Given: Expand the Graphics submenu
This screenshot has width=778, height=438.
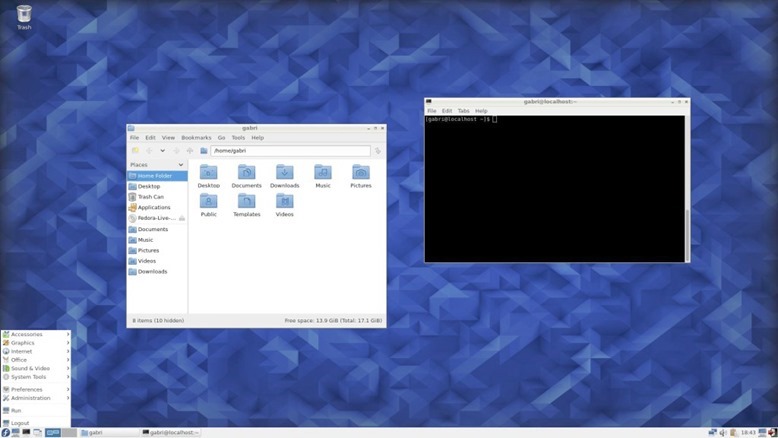Looking at the screenshot, I should pos(36,343).
